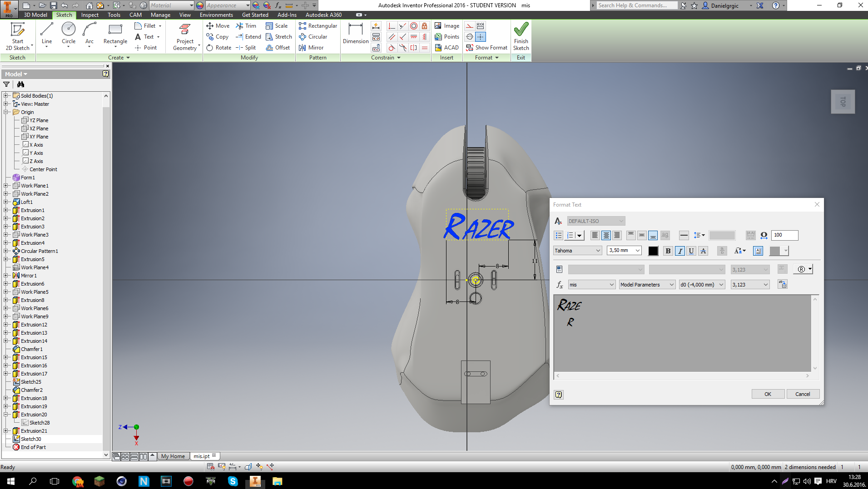
Task: Open the Create panel dropdown
Action: (x=119, y=58)
